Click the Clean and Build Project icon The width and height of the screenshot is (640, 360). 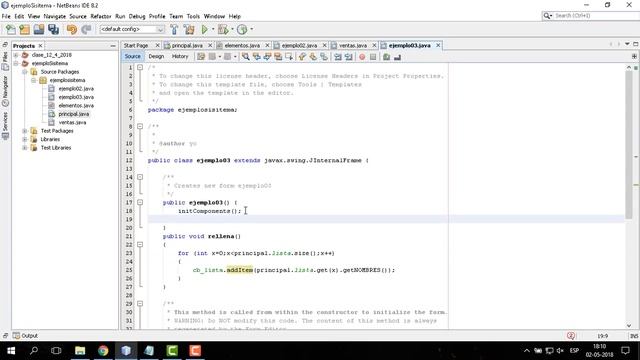(x=189, y=29)
